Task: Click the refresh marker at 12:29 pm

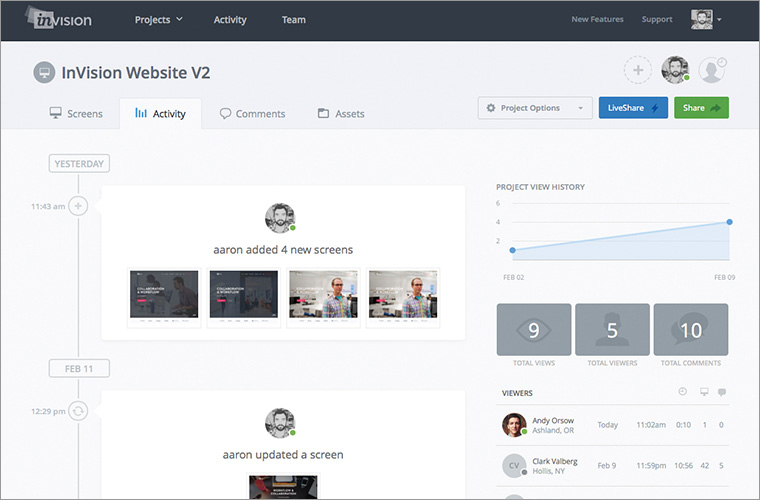Action: coord(78,411)
